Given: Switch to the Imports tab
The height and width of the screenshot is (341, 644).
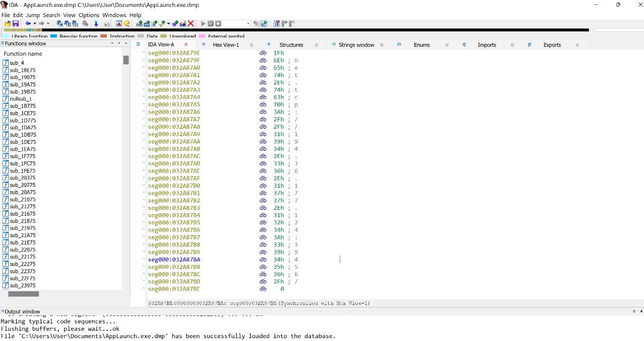Looking at the screenshot, I should click(487, 45).
